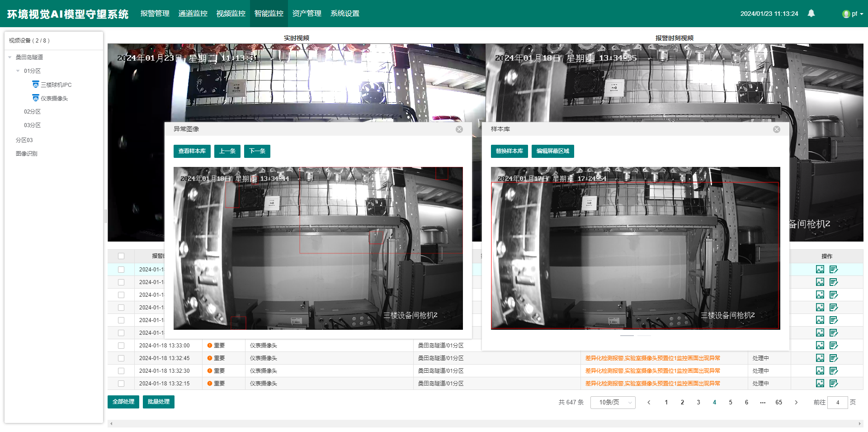Switch to the 资产管理 menu
This screenshot has width=868, height=432.
click(307, 14)
